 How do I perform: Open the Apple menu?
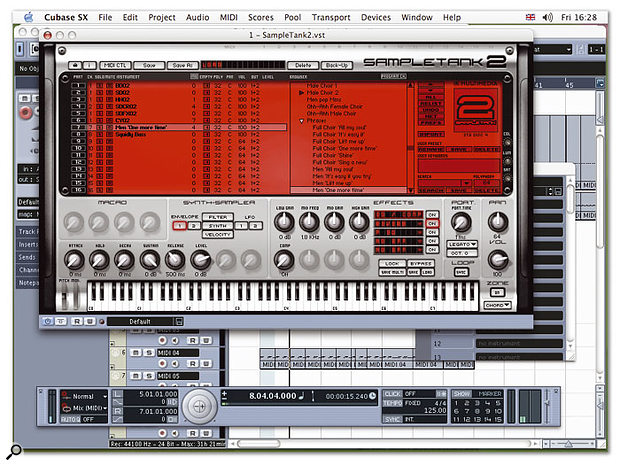click(28, 17)
